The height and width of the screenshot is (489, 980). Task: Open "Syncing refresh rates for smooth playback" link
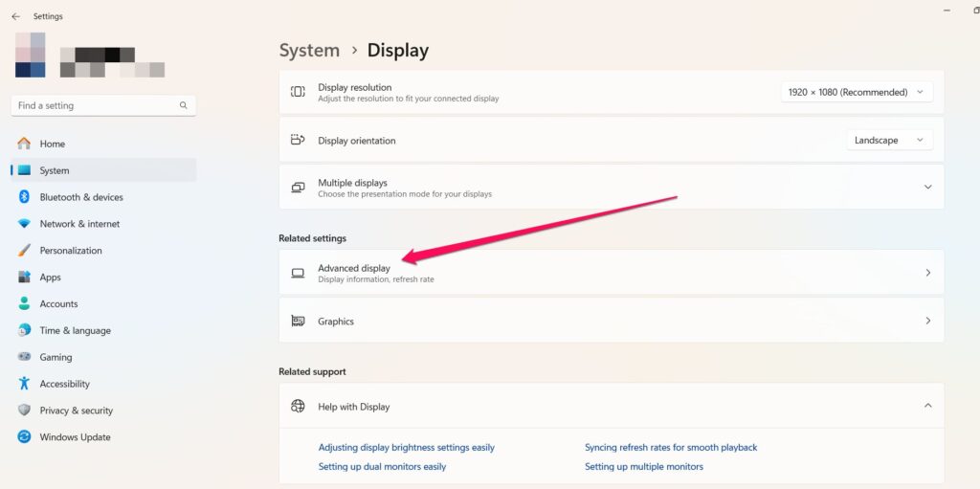pyautogui.click(x=671, y=447)
